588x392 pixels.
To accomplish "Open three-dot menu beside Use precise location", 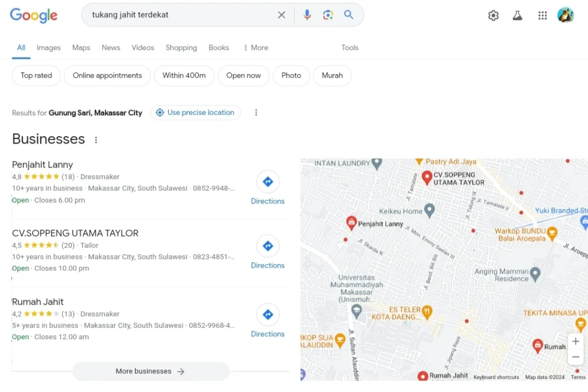I will coord(256,112).
